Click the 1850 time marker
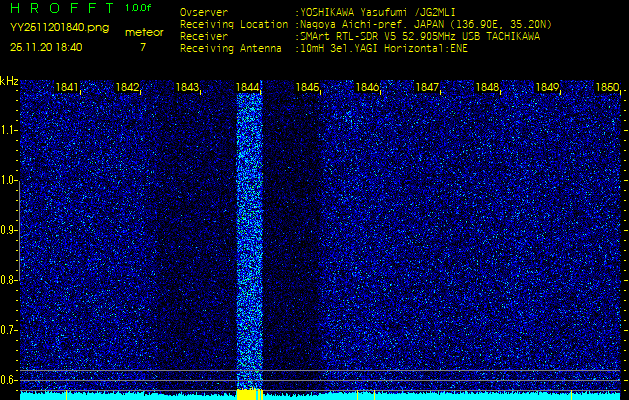The width and height of the screenshot is (629, 400). click(x=608, y=87)
